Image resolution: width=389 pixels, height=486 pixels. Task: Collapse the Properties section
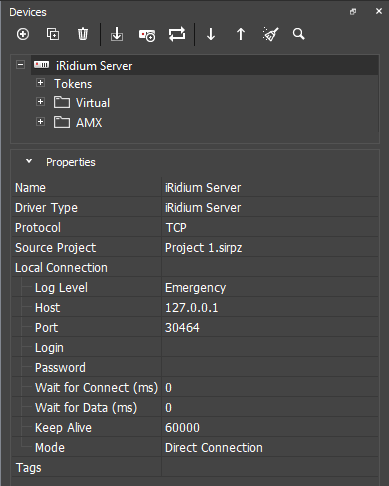point(29,161)
